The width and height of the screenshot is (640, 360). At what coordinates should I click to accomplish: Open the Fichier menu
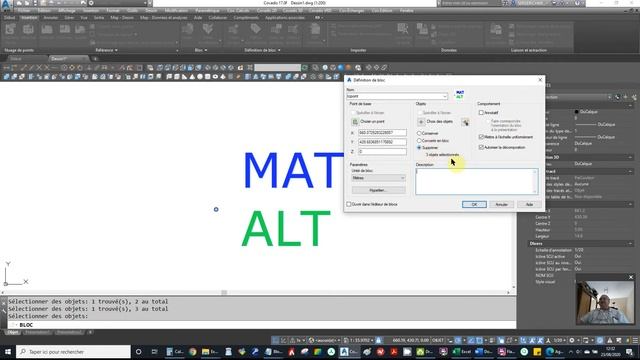click(24, 11)
